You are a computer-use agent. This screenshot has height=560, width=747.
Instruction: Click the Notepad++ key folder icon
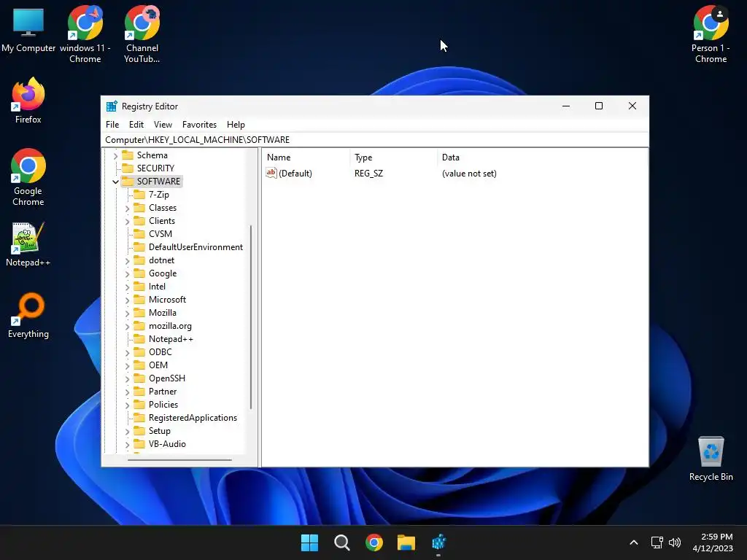(139, 339)
